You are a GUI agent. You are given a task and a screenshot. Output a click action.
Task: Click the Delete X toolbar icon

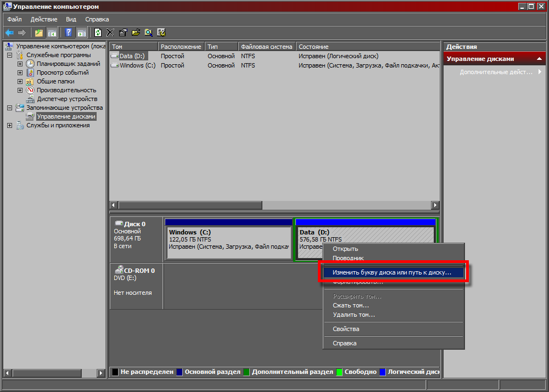tap(110, 33)
